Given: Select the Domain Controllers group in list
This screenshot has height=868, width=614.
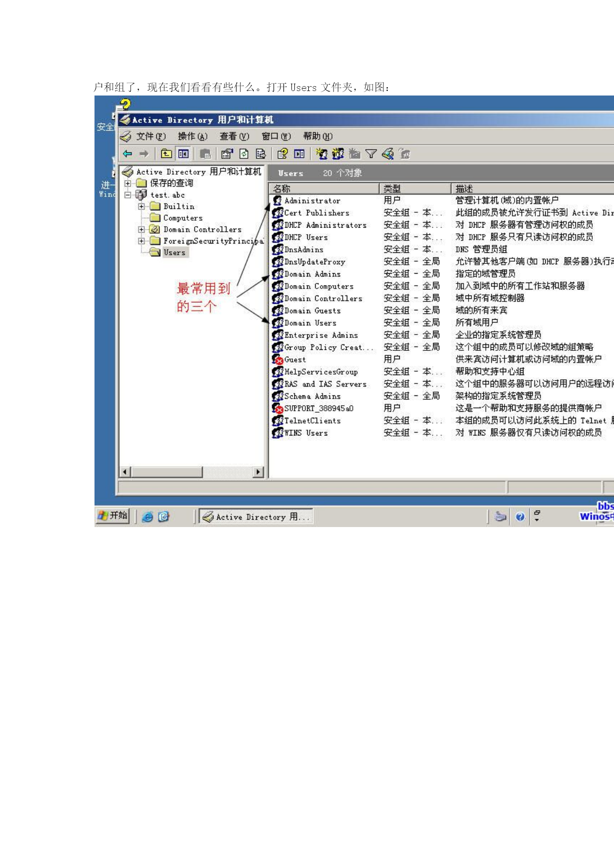Looking at the screenshot, I should pos(318,298).
